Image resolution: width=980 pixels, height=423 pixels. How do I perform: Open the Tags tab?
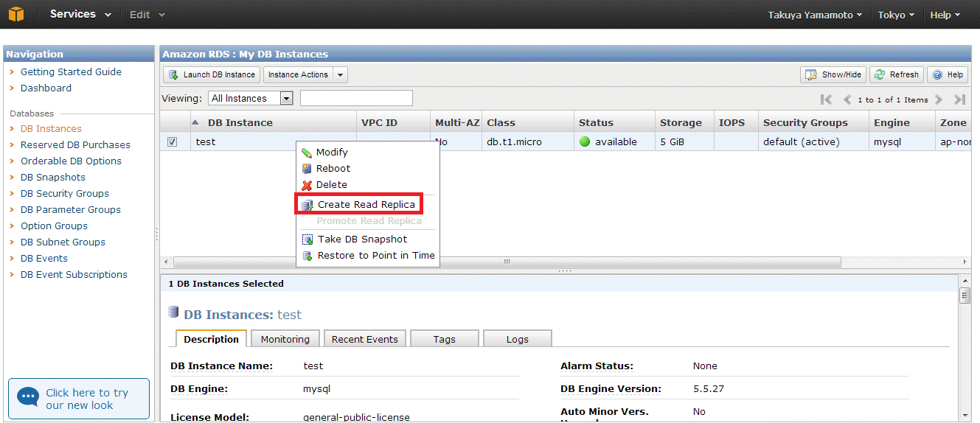(x=445, y=339)
